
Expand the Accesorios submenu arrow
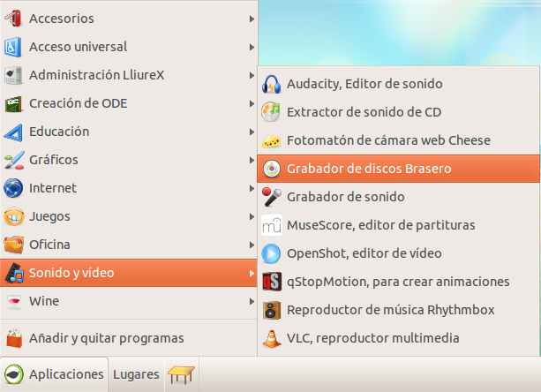point(252,19)
